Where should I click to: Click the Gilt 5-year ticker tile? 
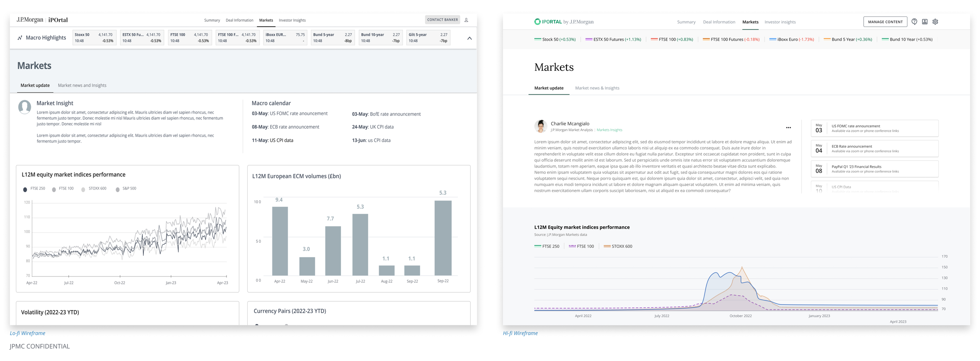(x=428, y=38)
